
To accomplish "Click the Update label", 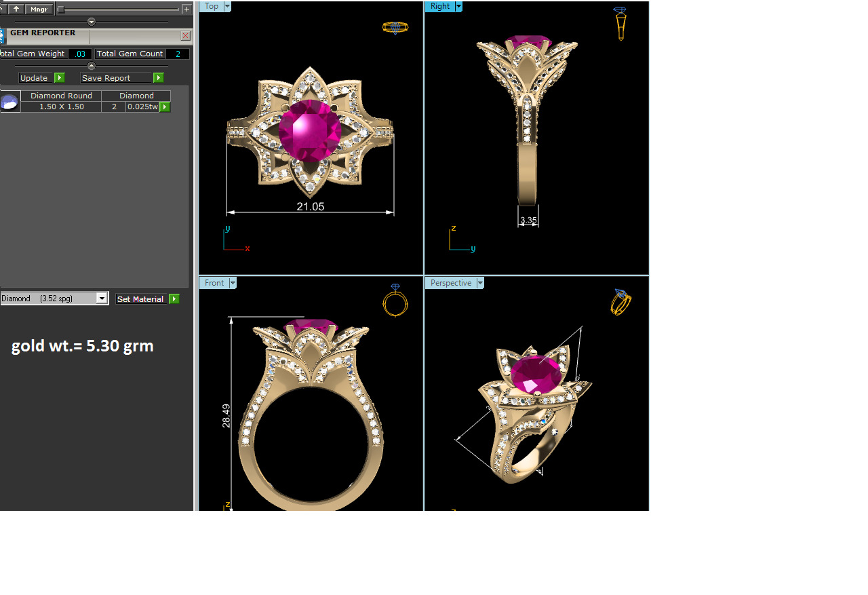I will tap(35, 78).
